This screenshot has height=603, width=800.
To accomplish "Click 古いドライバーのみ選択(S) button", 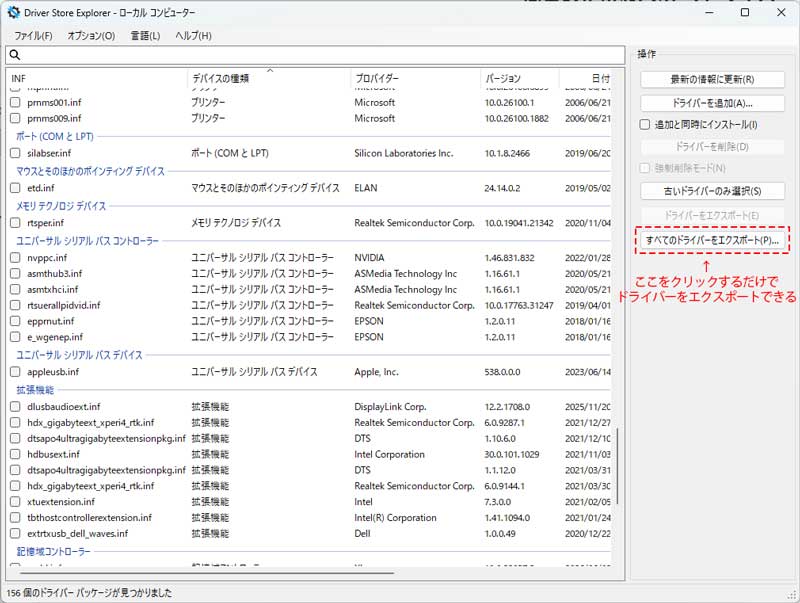I will 712,191.
